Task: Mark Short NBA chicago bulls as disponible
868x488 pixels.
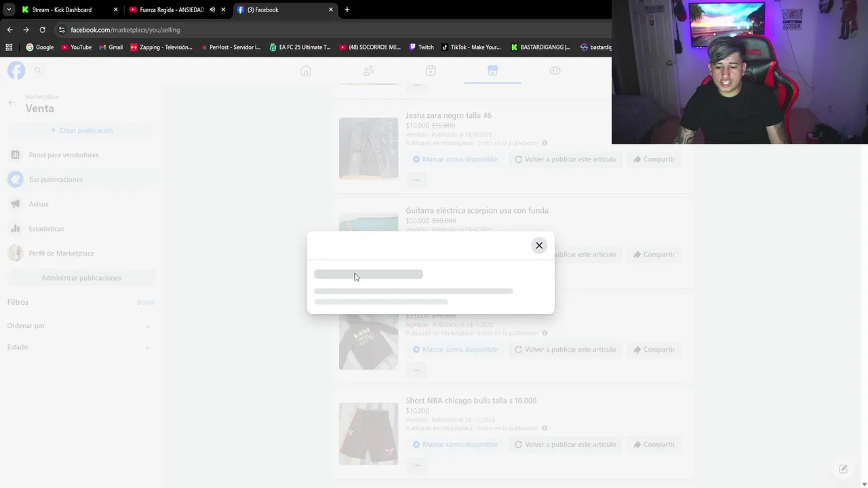Action: click(x=456, y=445)
